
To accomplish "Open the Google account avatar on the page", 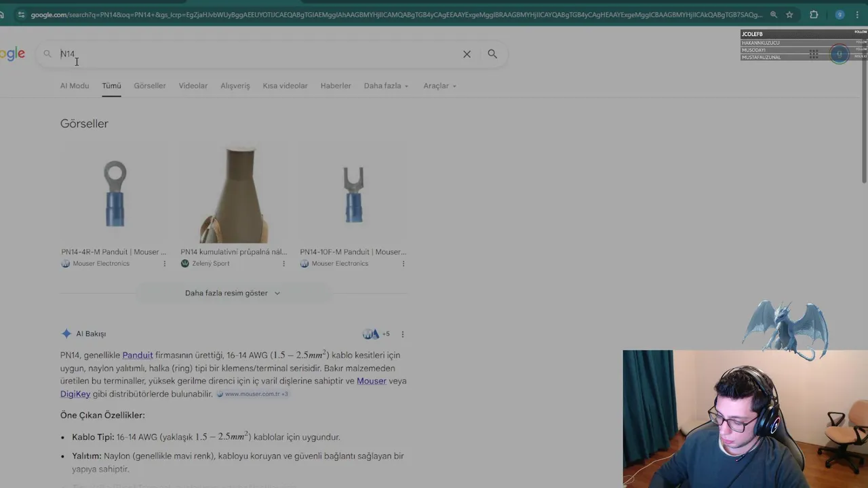I will click(x=840, y=54).
